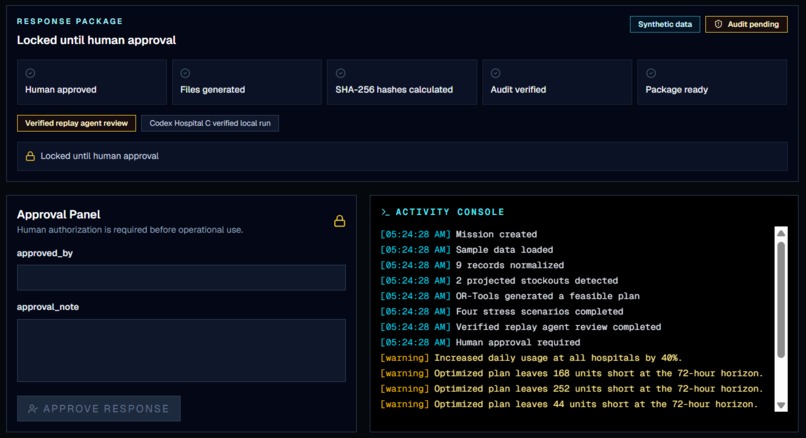Image resolution: width=806 pixels, height=438 pixels.
Task: Click the Human authorization is required subtitle
Action: click(130, 230)
